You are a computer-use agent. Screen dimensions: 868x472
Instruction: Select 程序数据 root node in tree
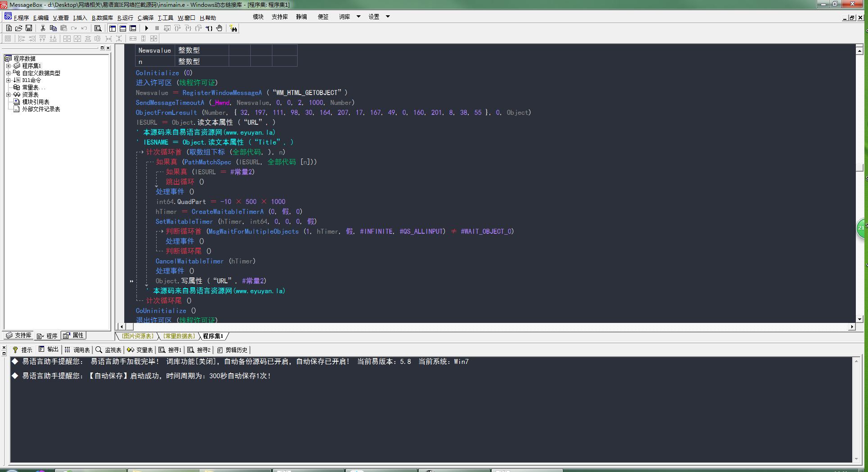[24, 59]
